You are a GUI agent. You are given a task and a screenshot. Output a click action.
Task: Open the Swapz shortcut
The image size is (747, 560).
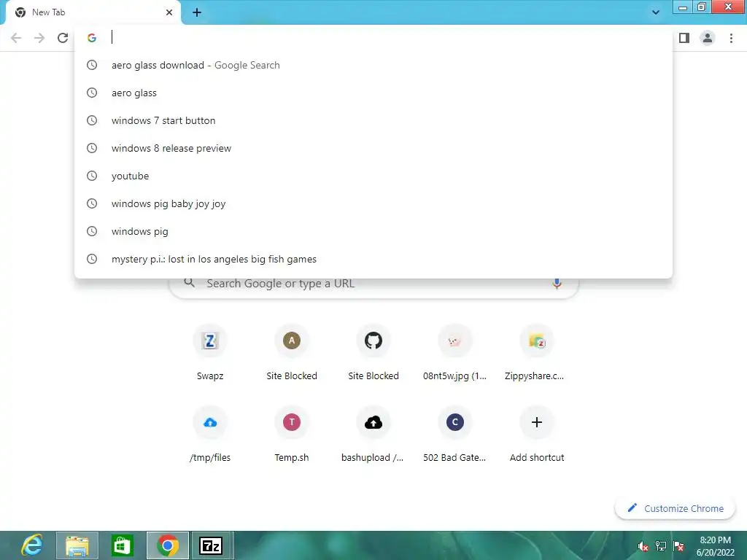tap(210, 354)
